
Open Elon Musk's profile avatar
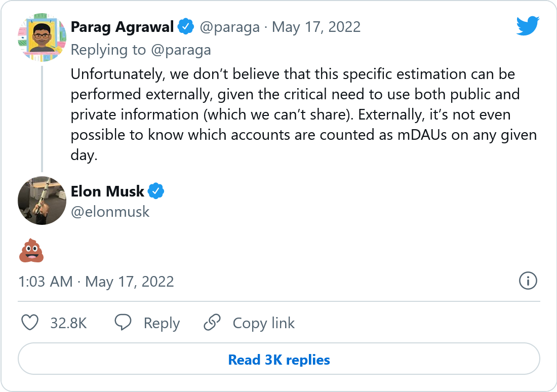42,201
